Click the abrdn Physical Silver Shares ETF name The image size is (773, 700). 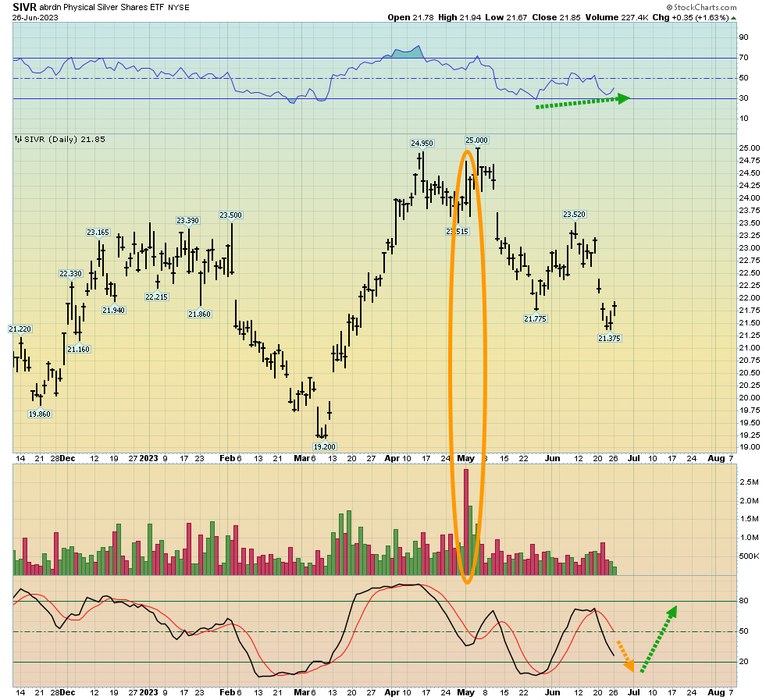pos(102,7)
